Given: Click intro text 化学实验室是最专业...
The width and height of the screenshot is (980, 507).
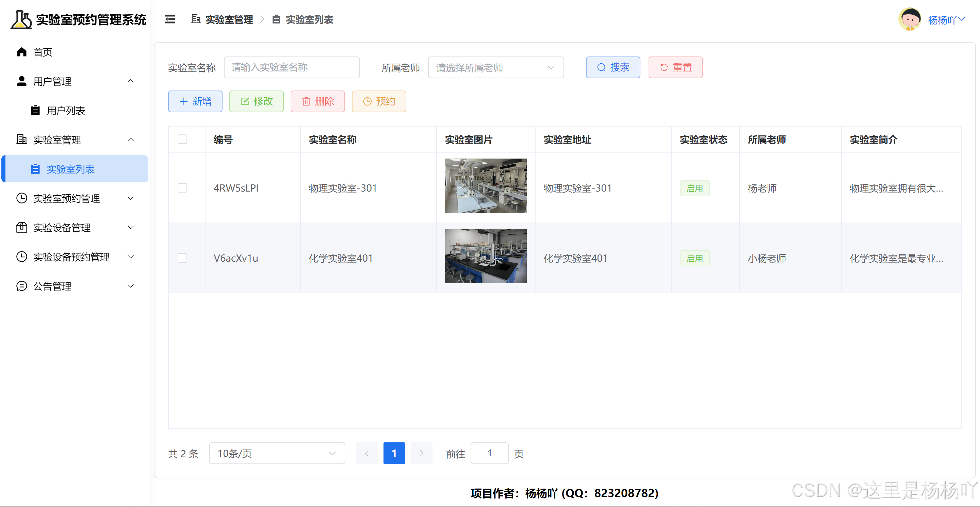Looking at the screenshot, I should (896, 258).
